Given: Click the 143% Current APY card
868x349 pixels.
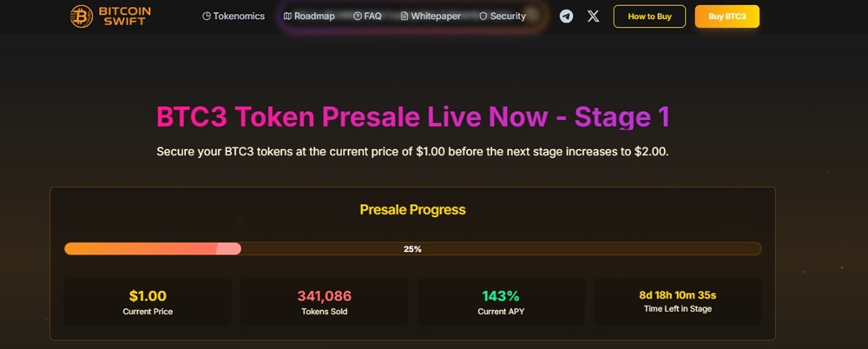Looking at the screenshot, I should pos(501,301).
